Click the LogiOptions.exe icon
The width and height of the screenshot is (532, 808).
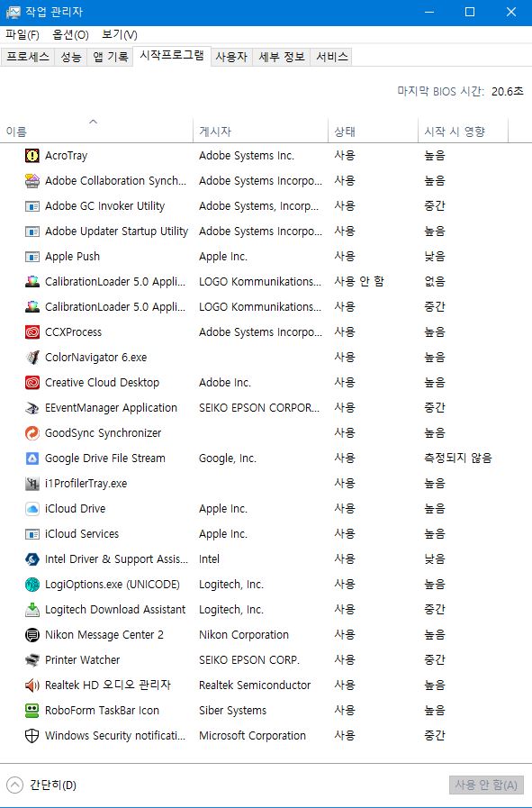click(32, 585)
